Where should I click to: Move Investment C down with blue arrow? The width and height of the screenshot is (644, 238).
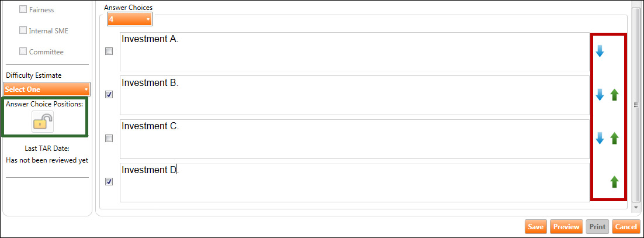click(x=600, y=139)
